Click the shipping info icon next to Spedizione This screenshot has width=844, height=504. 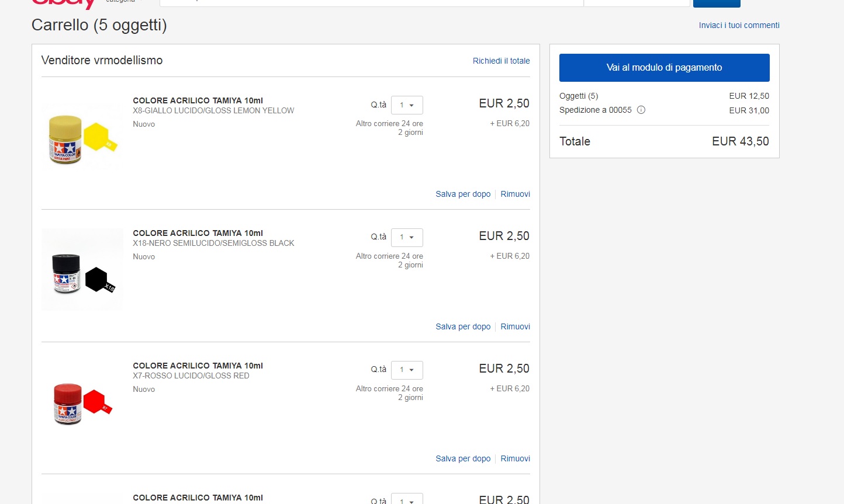point(641,110)
